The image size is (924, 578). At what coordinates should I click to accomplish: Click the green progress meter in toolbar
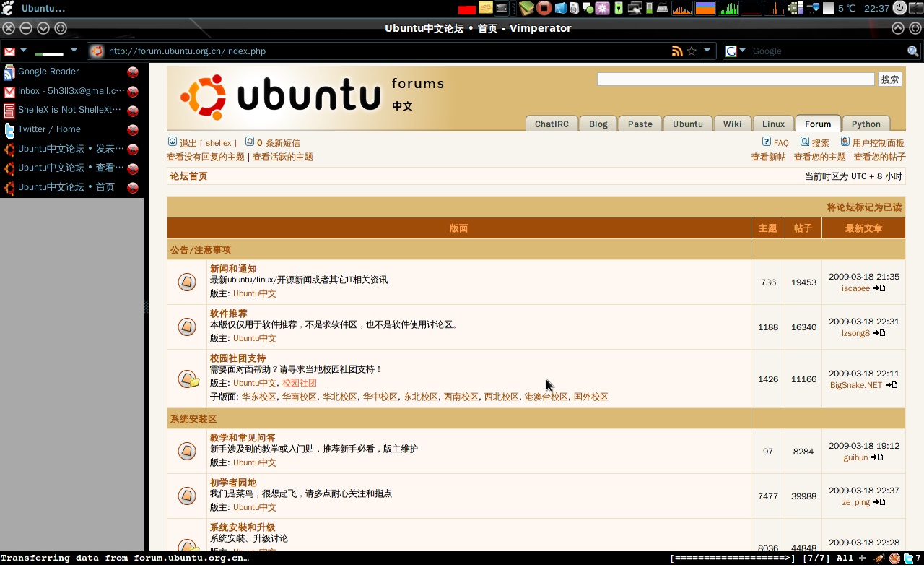click(49, 53)
